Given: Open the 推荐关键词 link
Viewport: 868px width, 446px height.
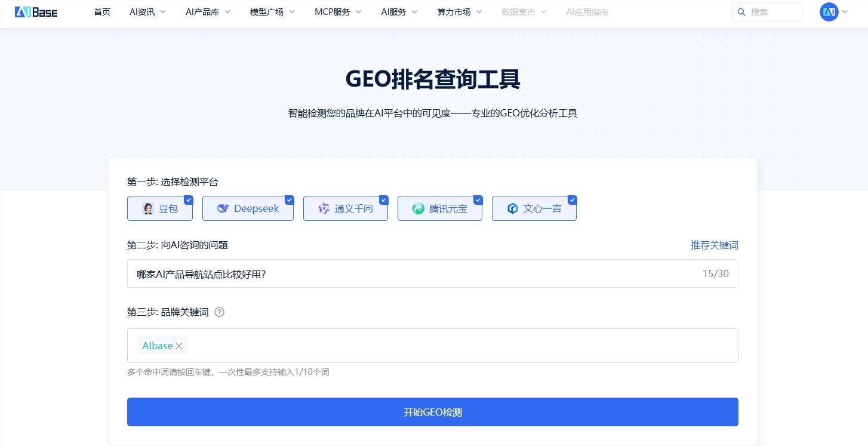Looking at the screenshot, I should pyautogui.click(x=715, y=245).
